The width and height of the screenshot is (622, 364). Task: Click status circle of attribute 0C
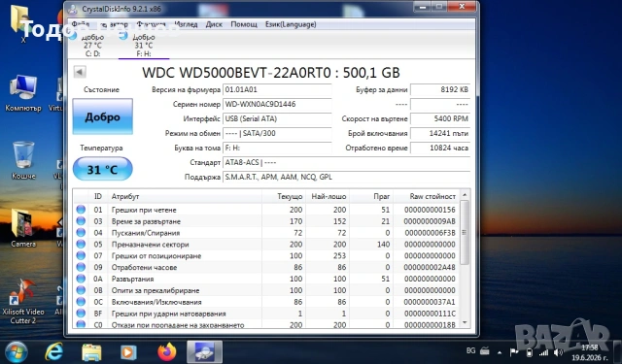coord(81,302)
